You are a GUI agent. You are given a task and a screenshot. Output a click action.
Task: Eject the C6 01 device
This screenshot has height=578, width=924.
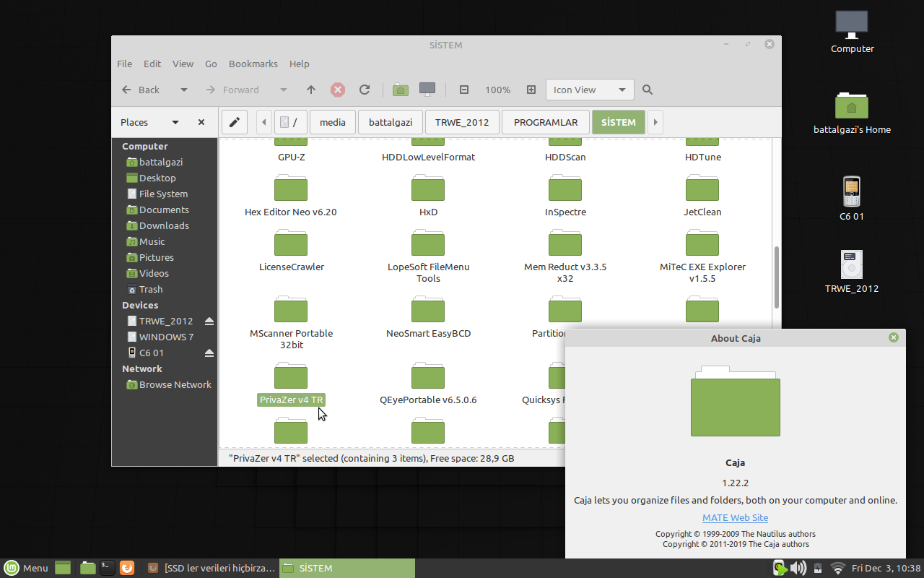(209, 353)
